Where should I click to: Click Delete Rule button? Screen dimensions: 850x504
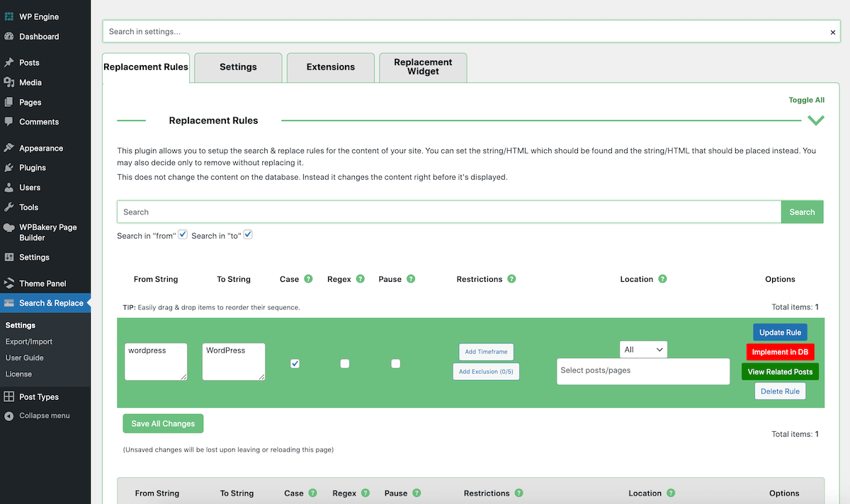pyautogui.click(x=780, y=391)
